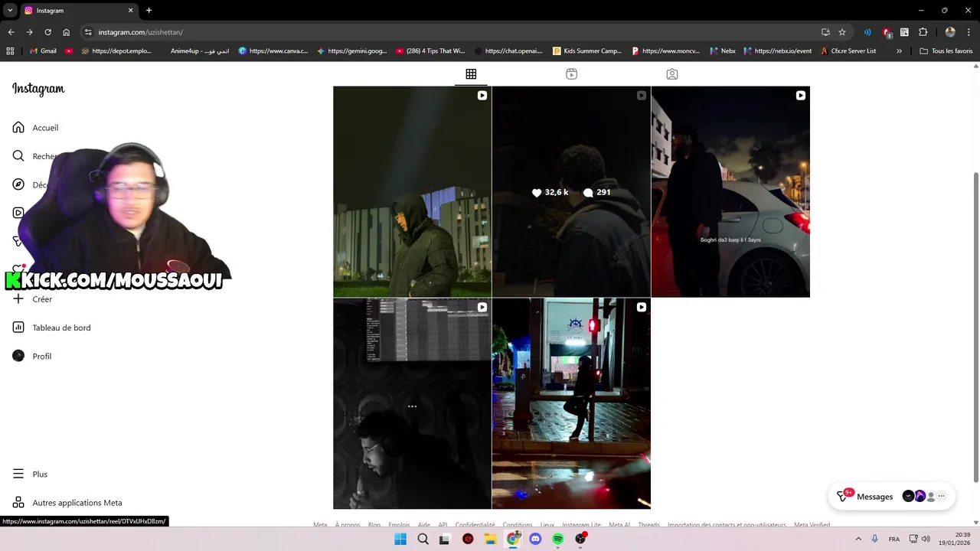Click the address bar URL field
980x551 pixels.
coord(452,32)
